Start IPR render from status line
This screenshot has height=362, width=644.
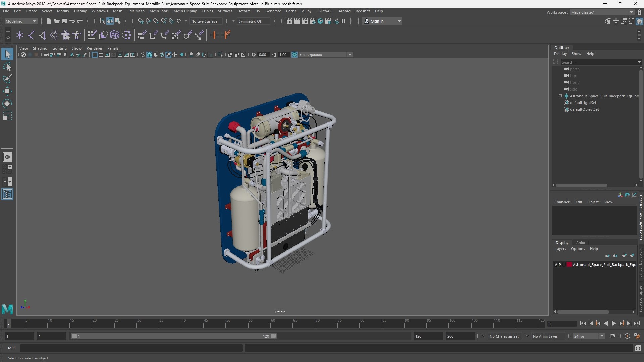pos(305,21)
